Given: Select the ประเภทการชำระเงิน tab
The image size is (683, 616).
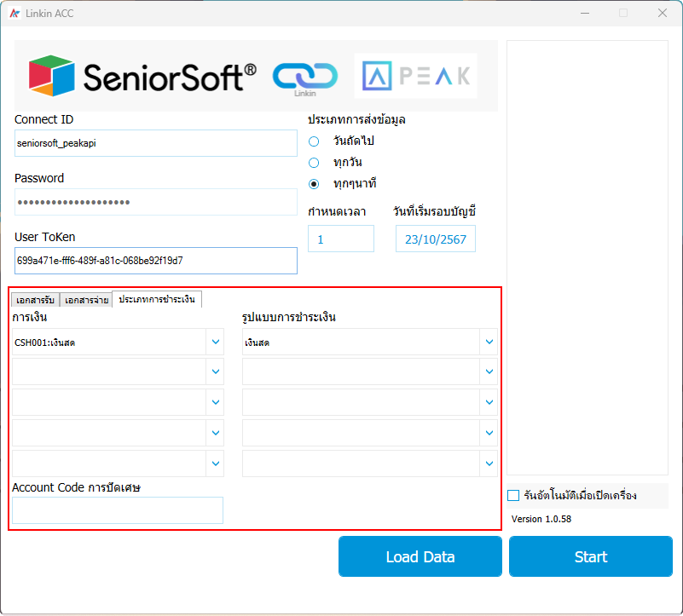Looking at the screenshot, I should click(157, 299).
